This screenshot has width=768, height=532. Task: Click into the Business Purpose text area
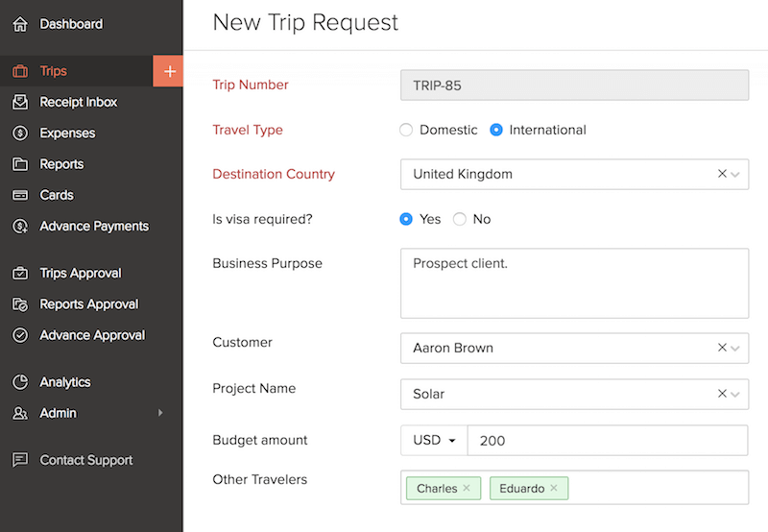coord(574,283)
